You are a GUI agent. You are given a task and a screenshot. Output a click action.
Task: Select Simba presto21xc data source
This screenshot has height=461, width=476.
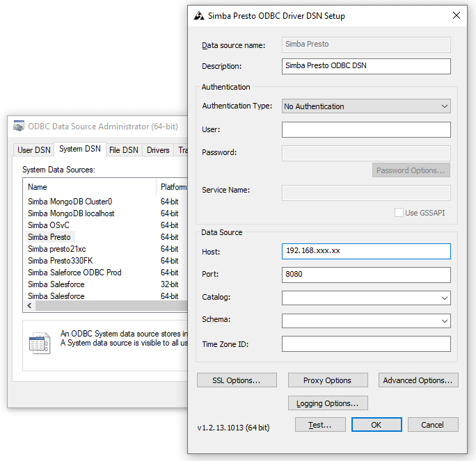(x=57, y=249)
